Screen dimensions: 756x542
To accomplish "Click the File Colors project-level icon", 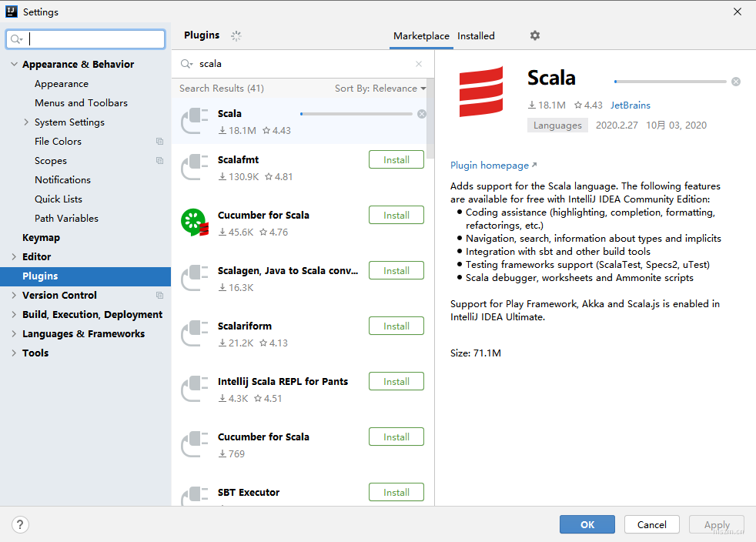I will coord(159,142).
